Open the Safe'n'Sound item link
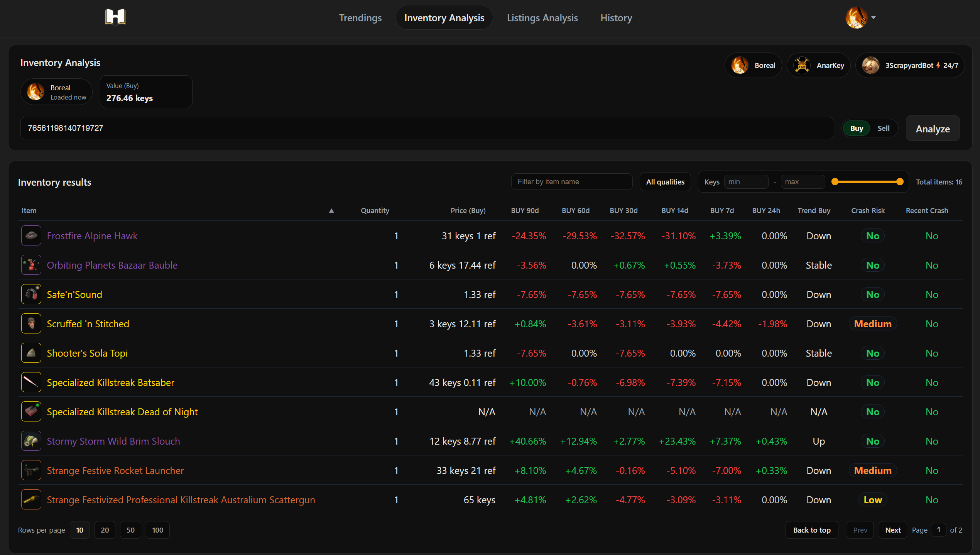980x555 pixels. coord(74,294)
